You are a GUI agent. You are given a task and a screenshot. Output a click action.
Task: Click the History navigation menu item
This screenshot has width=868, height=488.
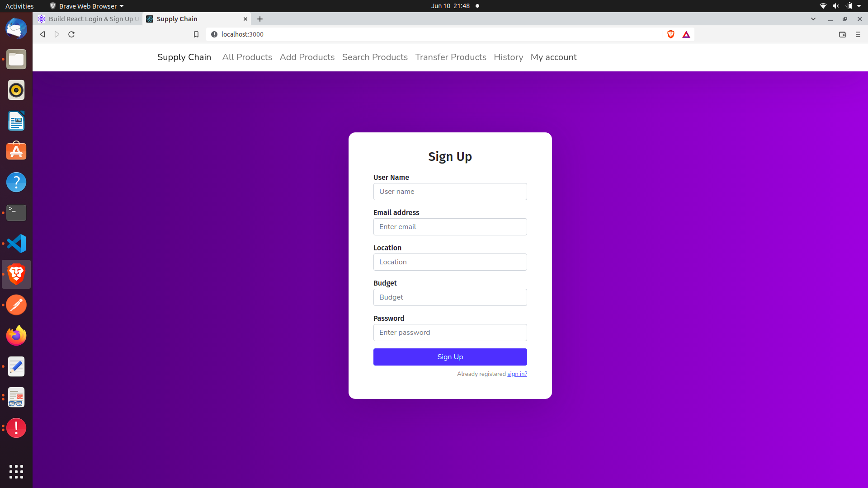[509, 57]
